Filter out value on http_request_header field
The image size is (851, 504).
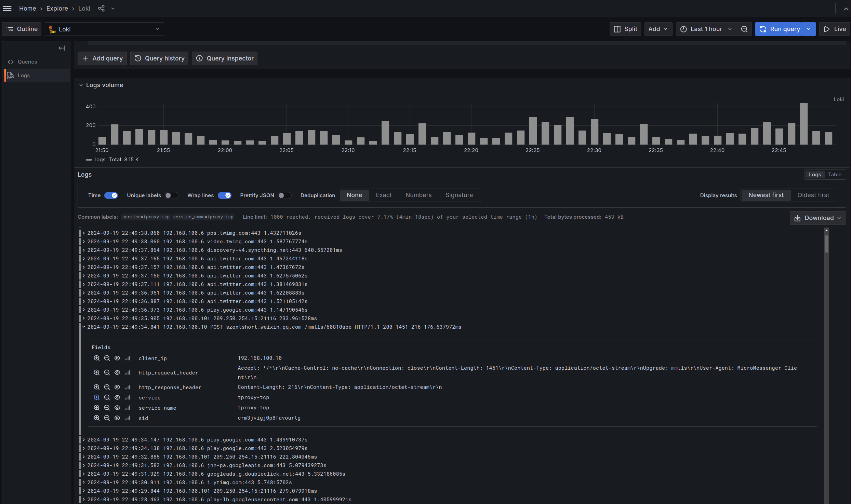[107, 372]
